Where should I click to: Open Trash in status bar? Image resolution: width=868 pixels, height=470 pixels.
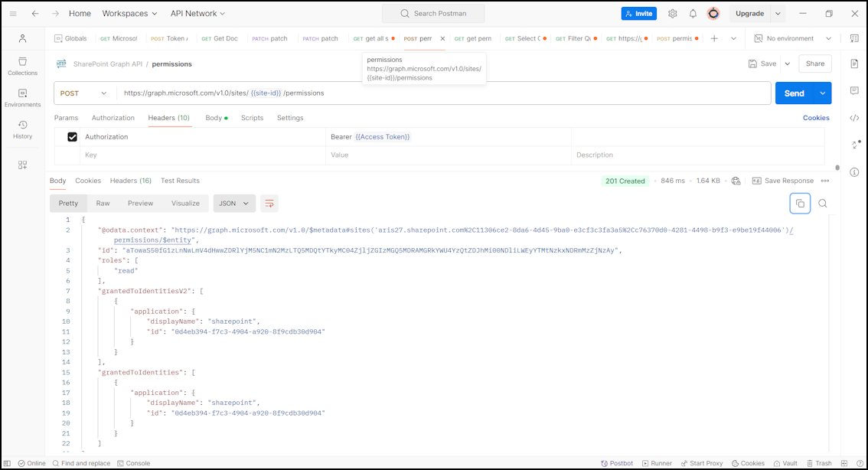(x=819, y=463)
